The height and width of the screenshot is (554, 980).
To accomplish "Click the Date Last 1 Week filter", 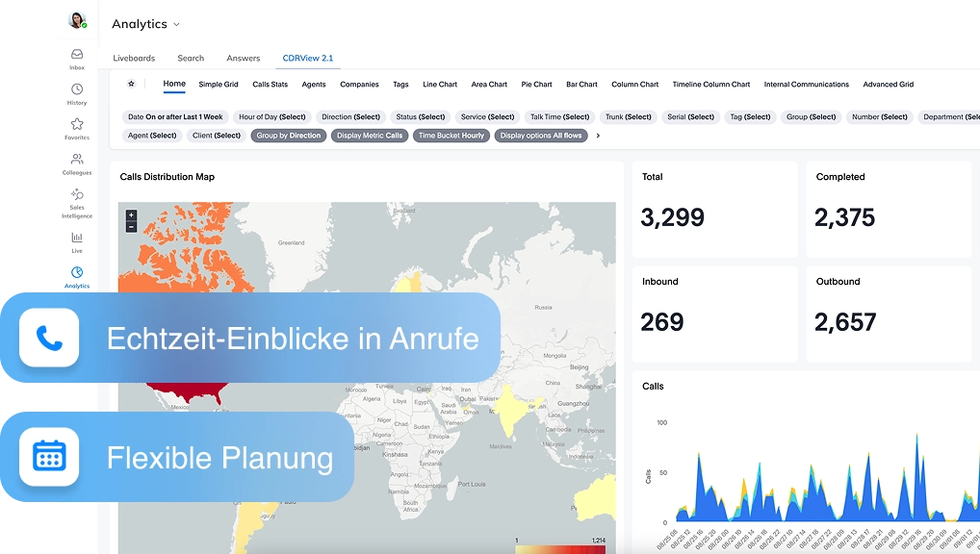I will tap(175, 116).
